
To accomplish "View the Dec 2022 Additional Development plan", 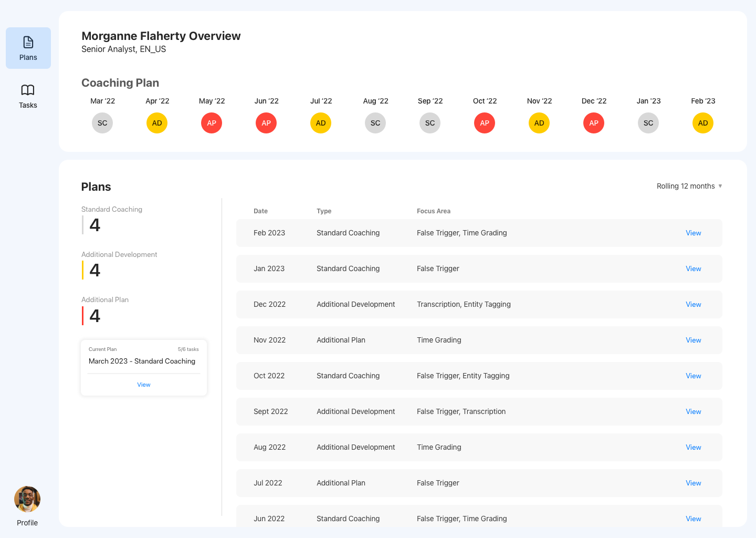I will 693,304.
